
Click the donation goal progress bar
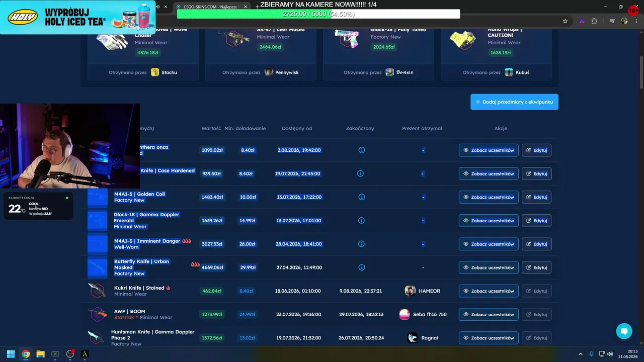(x=318, y=14)
